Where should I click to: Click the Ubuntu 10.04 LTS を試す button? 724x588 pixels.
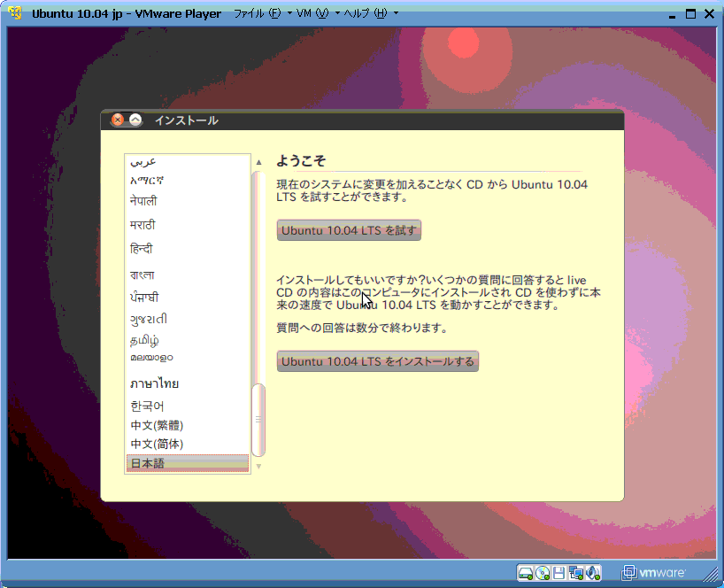(349, 230)
